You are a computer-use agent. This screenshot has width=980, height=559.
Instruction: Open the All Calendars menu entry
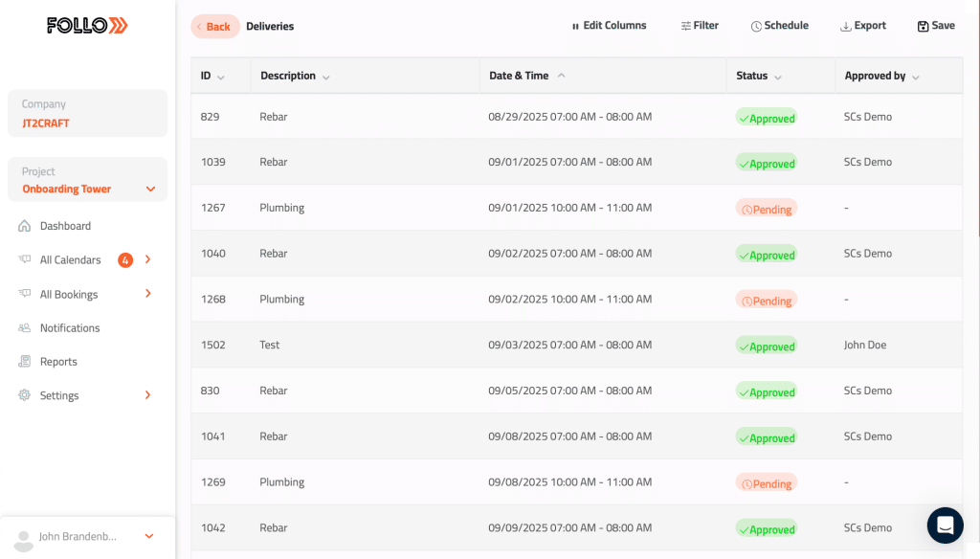(69, 259)
